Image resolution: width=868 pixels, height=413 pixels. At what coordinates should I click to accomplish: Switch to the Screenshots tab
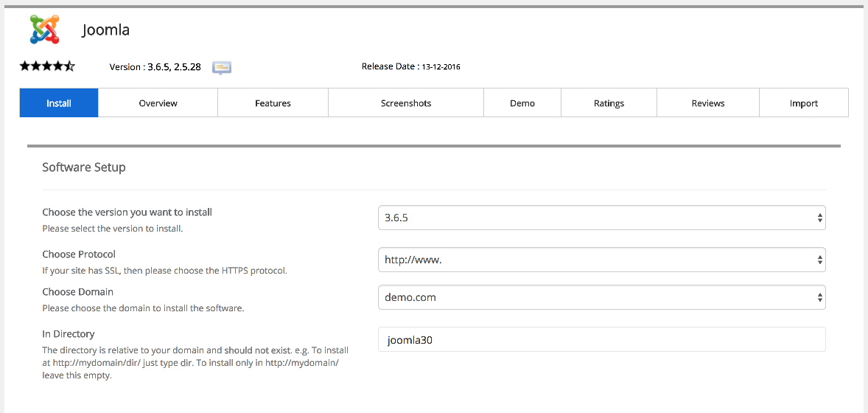point(406,103)
